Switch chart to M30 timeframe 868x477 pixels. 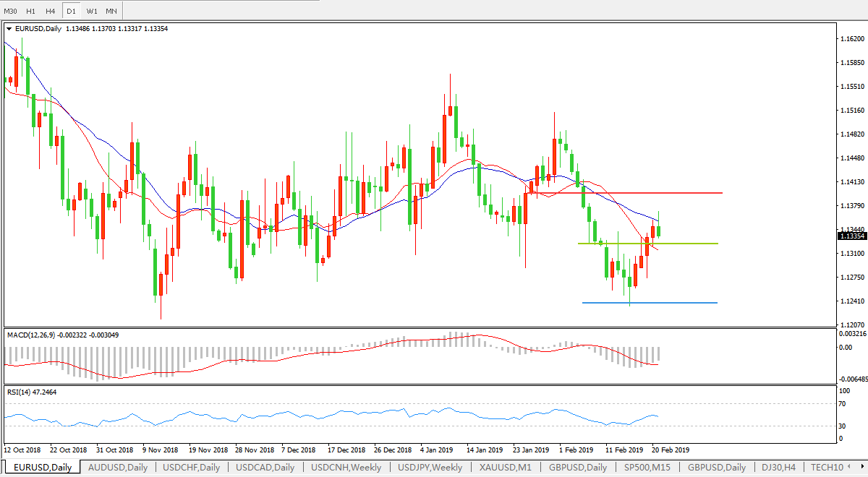(11, 11)
